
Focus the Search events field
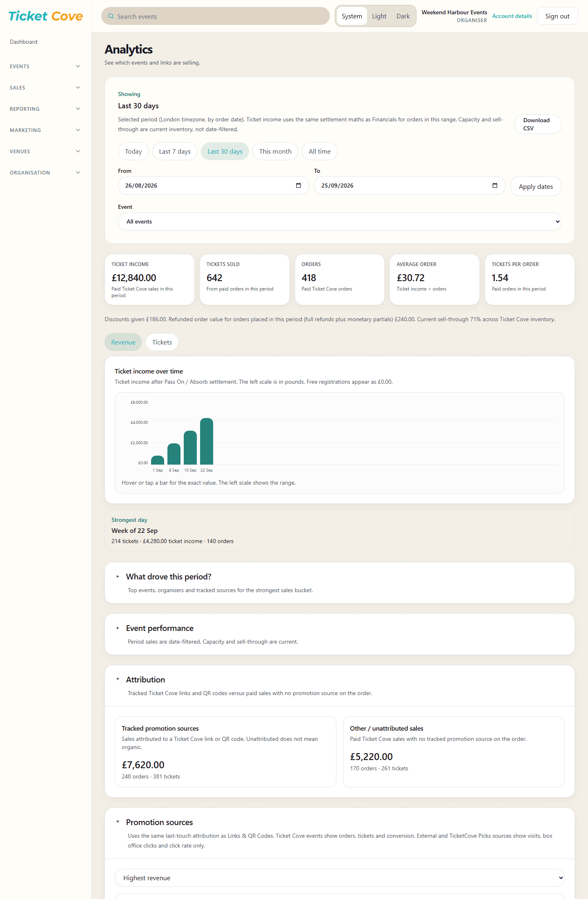click(216, 16)
